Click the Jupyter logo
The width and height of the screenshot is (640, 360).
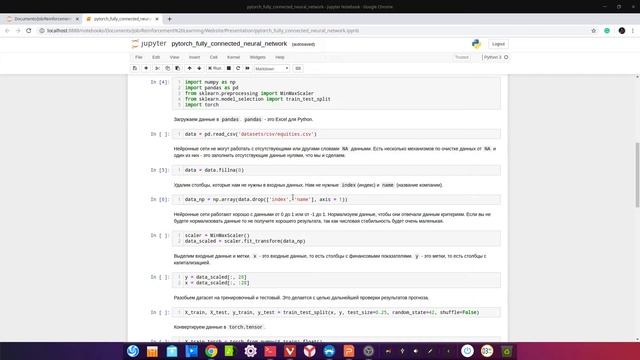[149, 44]
